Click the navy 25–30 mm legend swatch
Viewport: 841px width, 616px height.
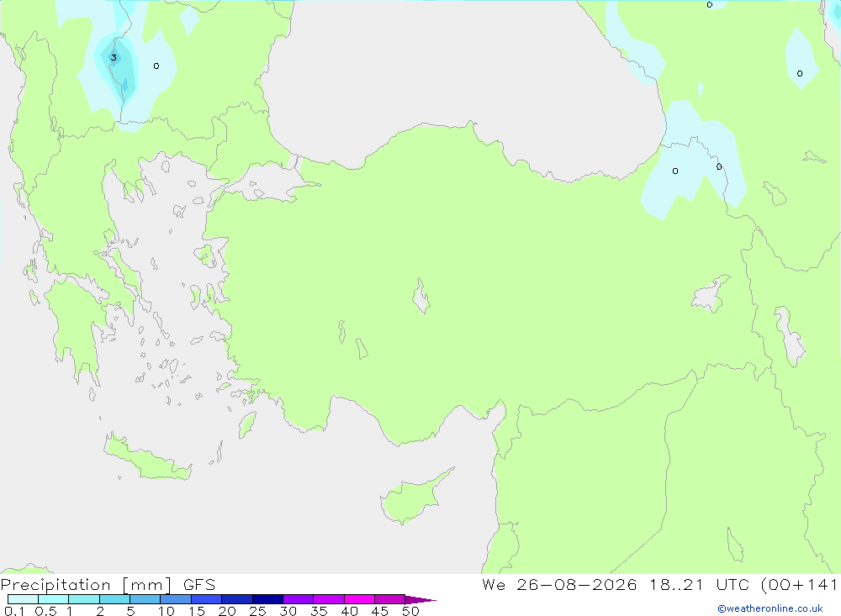267,599
